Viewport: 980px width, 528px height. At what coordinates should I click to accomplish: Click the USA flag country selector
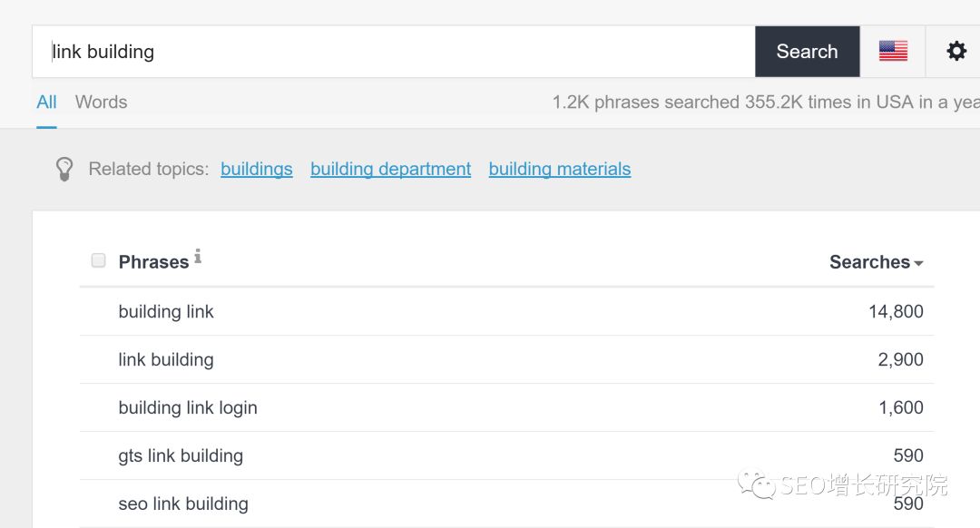pos(893,51)
